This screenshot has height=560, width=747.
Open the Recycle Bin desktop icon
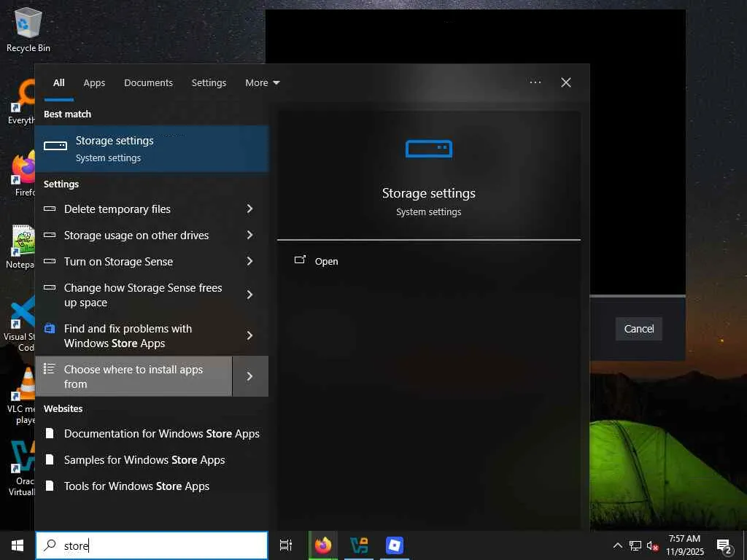(x=28, y=30)
